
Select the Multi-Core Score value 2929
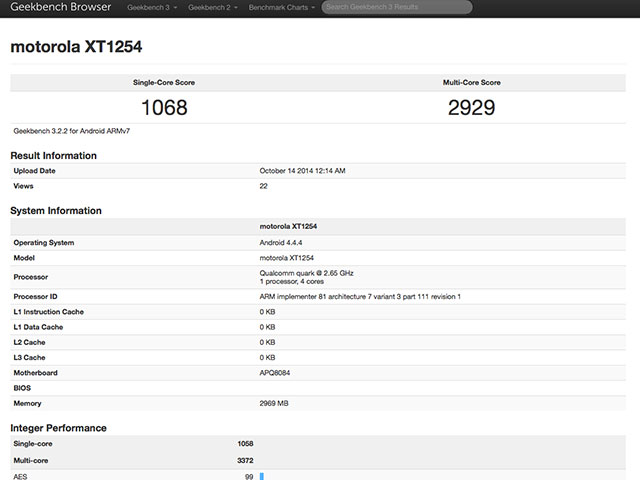pyautogui.click(x=471, y=108)
